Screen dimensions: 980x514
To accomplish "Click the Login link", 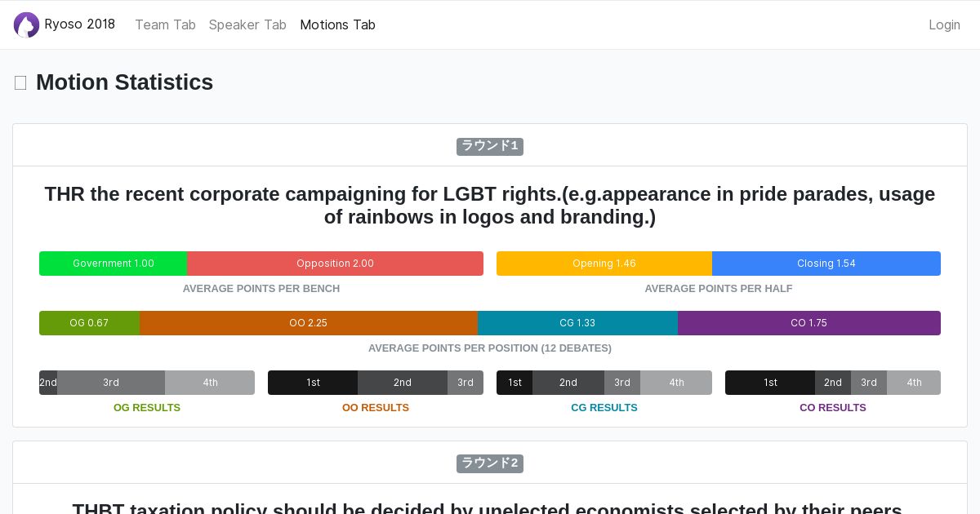I will (944, 24).
